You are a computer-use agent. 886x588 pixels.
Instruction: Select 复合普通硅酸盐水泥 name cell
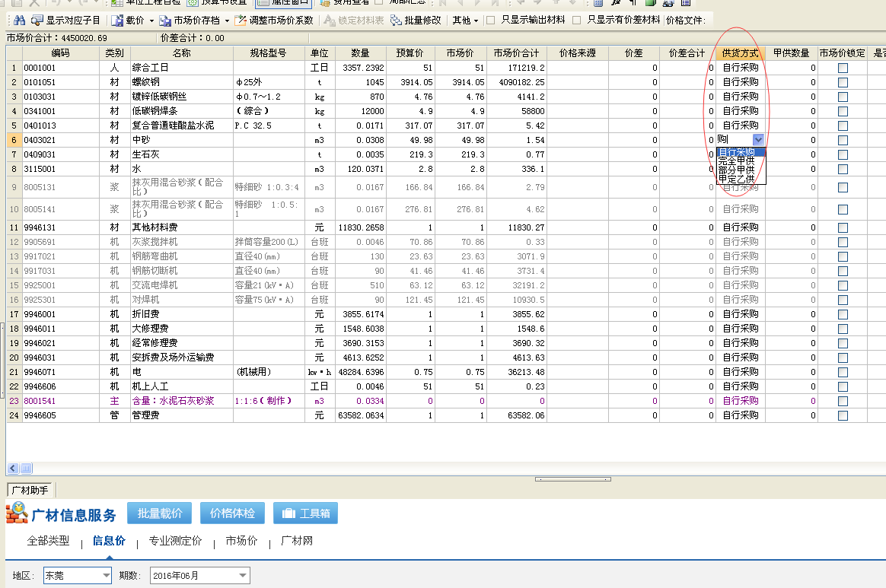[x=181, y=126]
